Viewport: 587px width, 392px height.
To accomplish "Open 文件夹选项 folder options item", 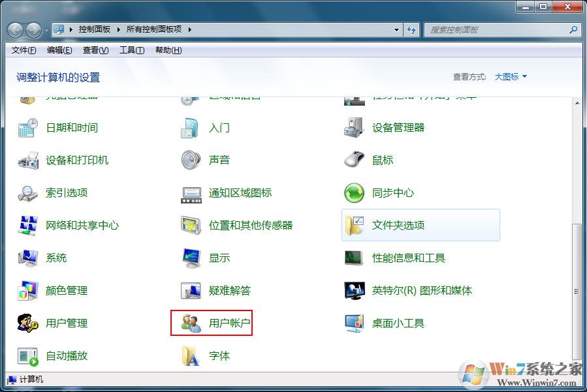I will tap(398, 226).
